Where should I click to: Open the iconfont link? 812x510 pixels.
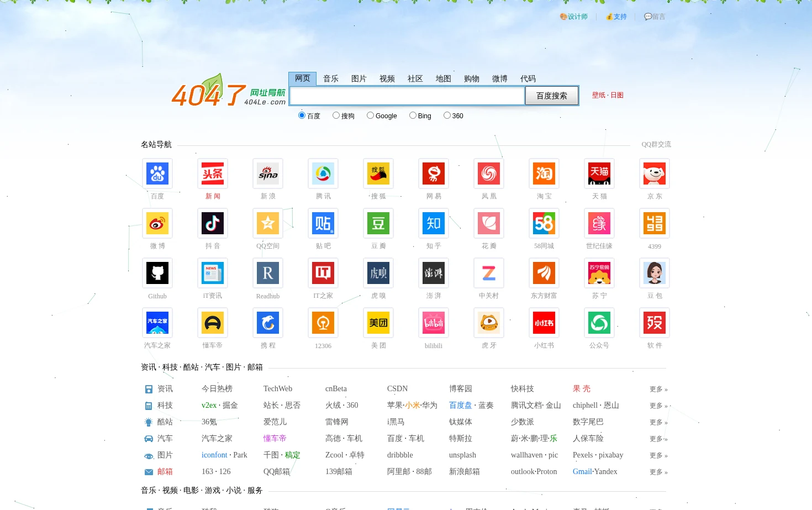[214, 455]
